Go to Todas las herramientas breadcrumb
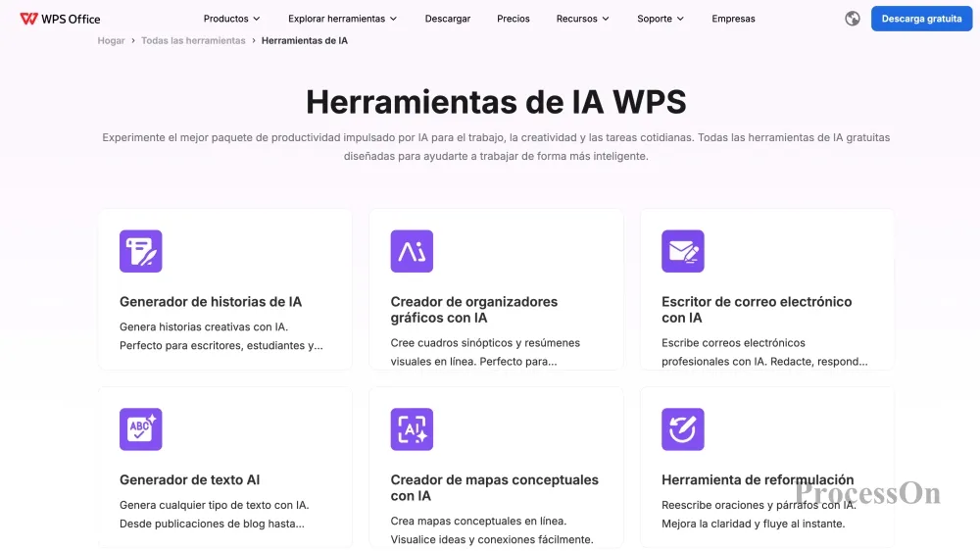 193,40
